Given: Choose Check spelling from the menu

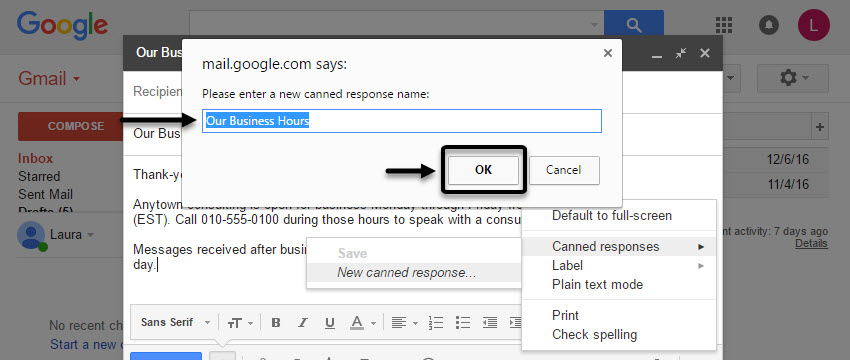Looking at the screenshot, I should 619,335.
